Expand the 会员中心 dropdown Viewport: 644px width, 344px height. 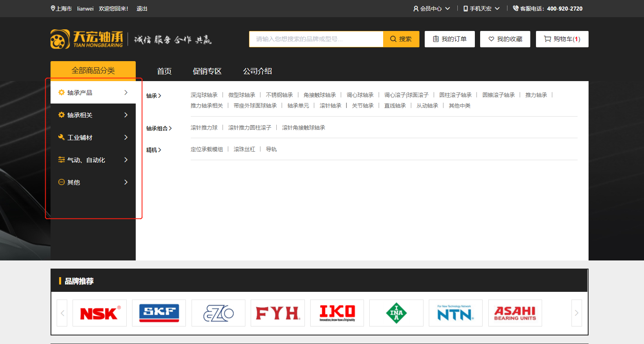tap(432, 9)
